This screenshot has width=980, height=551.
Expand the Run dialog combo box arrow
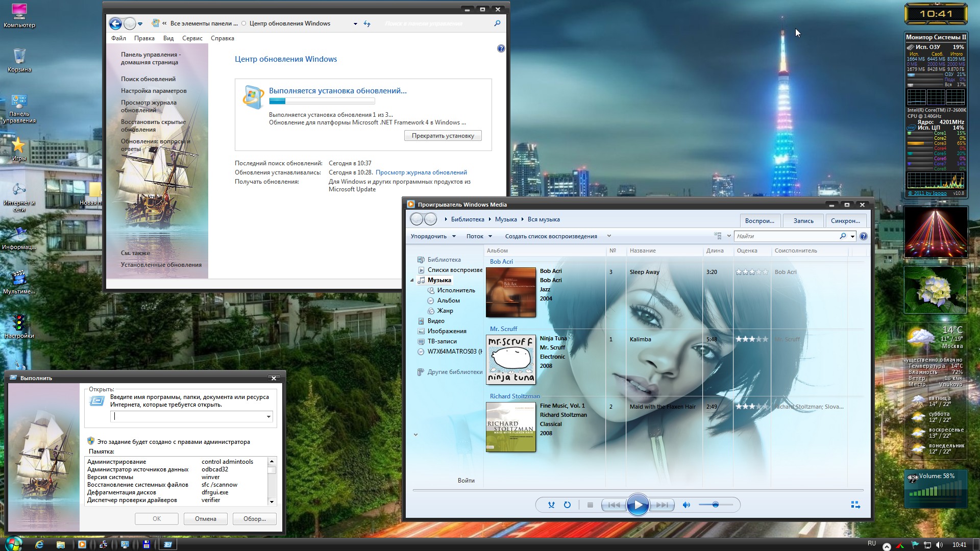tap(268, 417)
